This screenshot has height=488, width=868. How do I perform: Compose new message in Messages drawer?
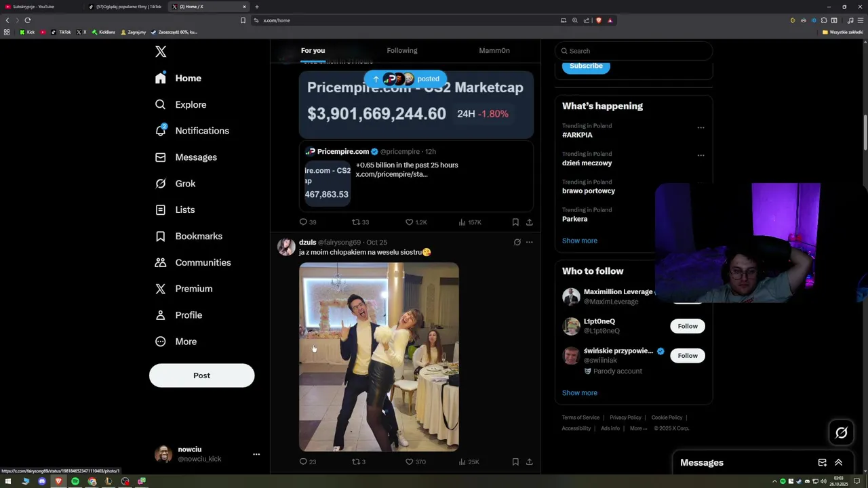point(822,462)
